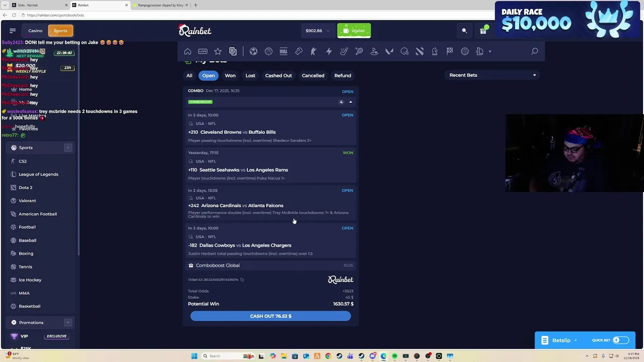Switch to the Slots - Rainbet browser tab
Image resolution: width=644 pixels, height=362 pixels.
[35, 5]
